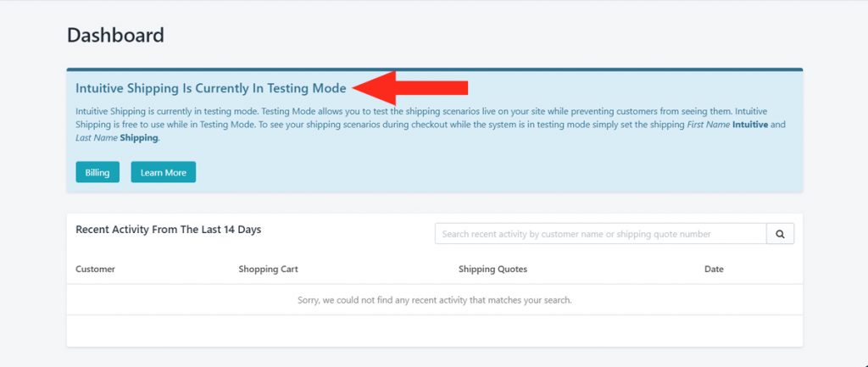Click the testing mode description paragraph
Viewport: 868px width, 367px height.
[x=430, y=125]
